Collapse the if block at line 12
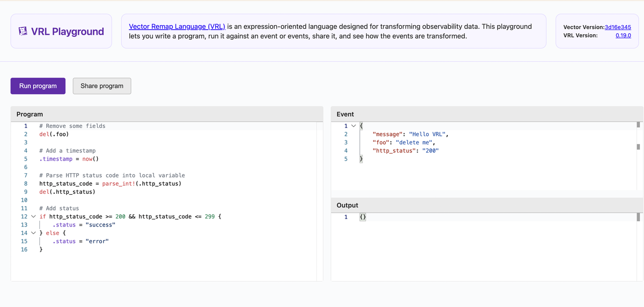Image resolution: width=644 pixels, height=307 pixels. tap(34, 216)
